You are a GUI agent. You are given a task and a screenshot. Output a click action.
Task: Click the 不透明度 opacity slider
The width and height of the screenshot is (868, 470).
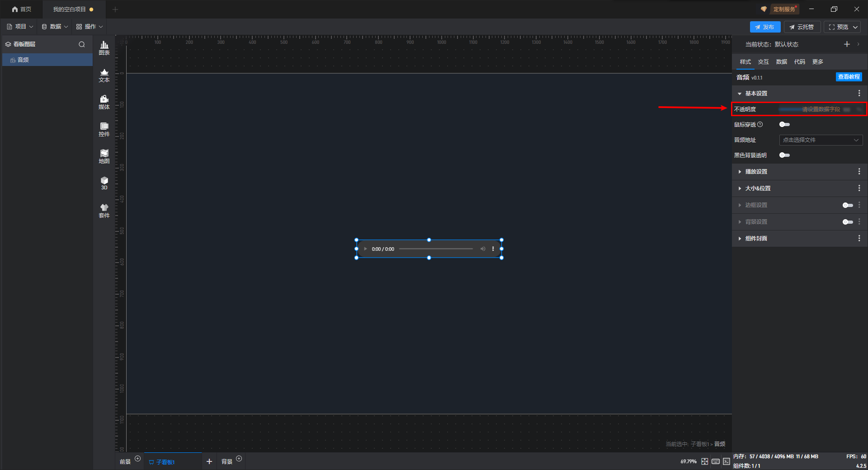809,109
